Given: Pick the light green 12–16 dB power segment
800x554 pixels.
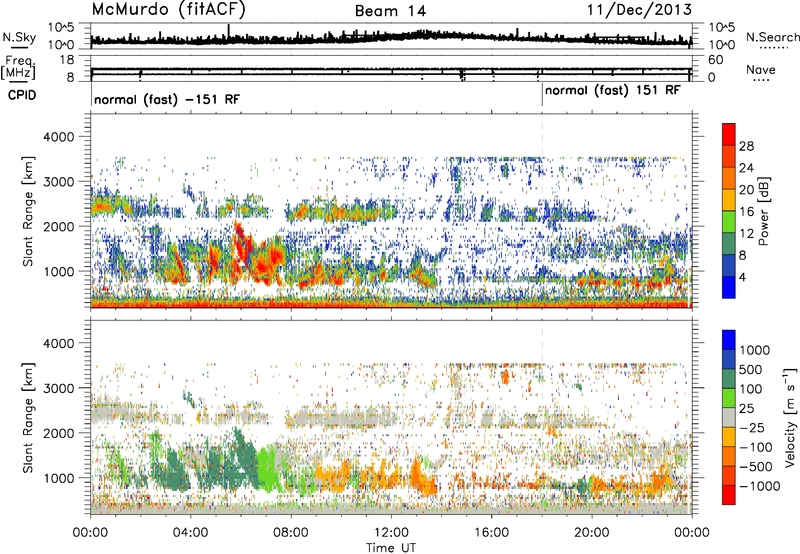Looking at the screenshot, I should (x=729, y=222).
